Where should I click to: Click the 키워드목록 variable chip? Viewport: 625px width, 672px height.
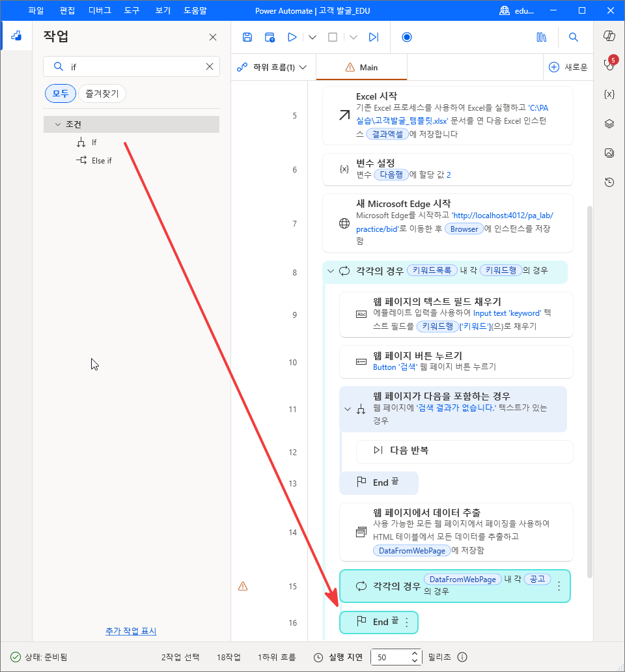click(432, 270)
